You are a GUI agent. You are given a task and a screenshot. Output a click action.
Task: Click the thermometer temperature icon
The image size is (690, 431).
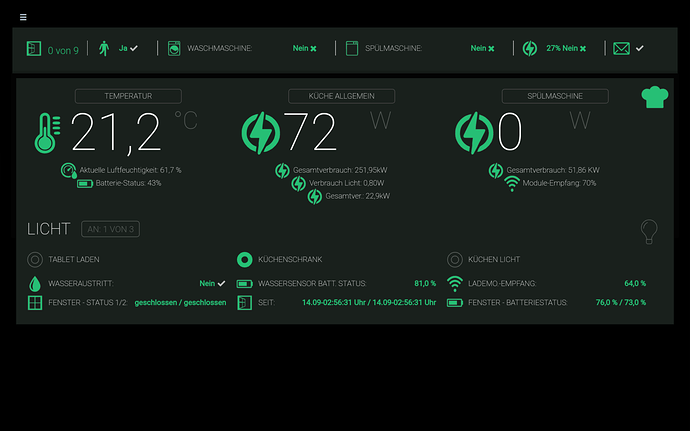[x=45, y=132]
